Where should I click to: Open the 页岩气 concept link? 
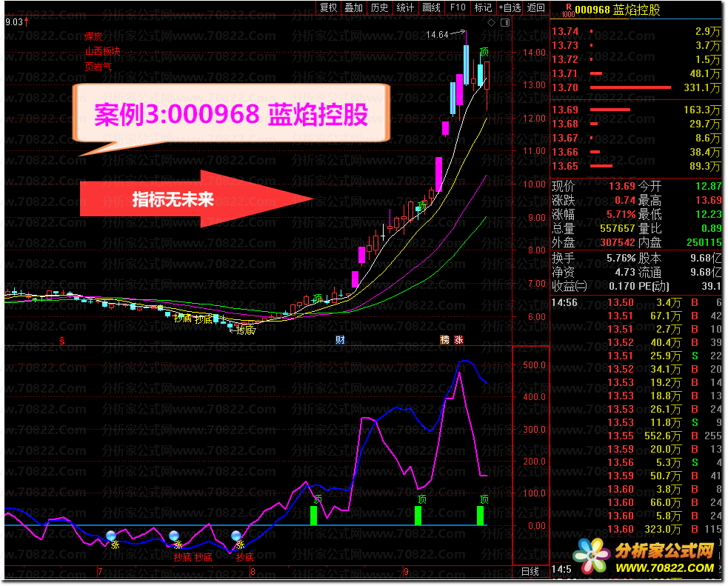pos(98,67)
